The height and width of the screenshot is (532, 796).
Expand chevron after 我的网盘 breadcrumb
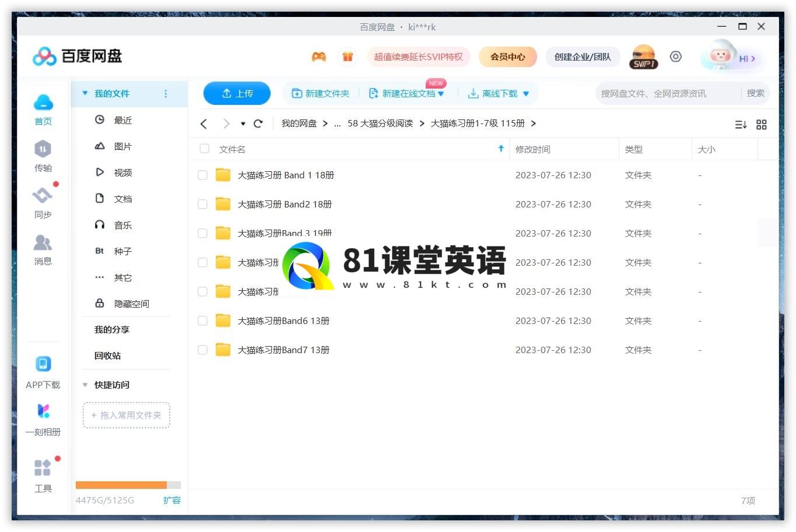[x=325, y=124]
